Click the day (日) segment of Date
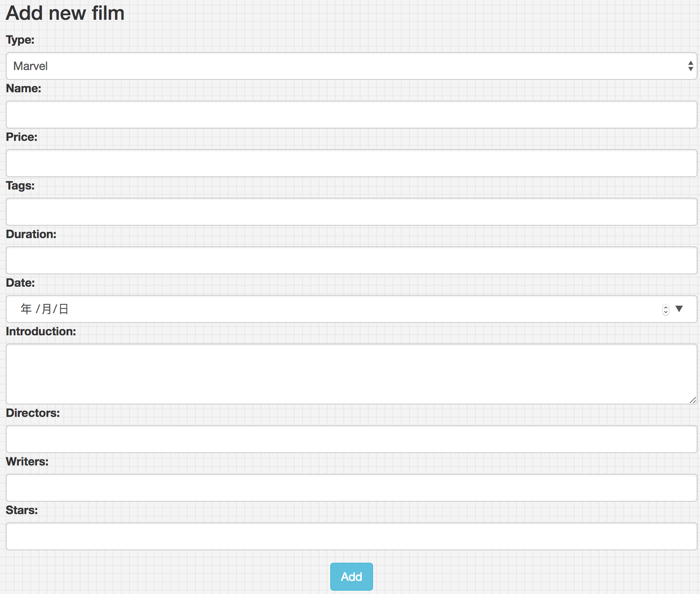The image size is (700, 594). (x=63, y=309)
